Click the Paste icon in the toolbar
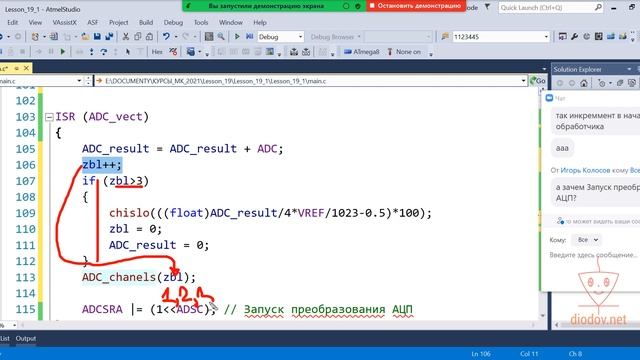 (x=149, y=37)
